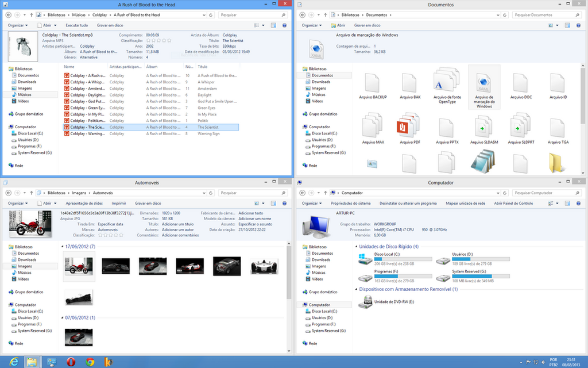Toggle preview pane in music window

273,25
